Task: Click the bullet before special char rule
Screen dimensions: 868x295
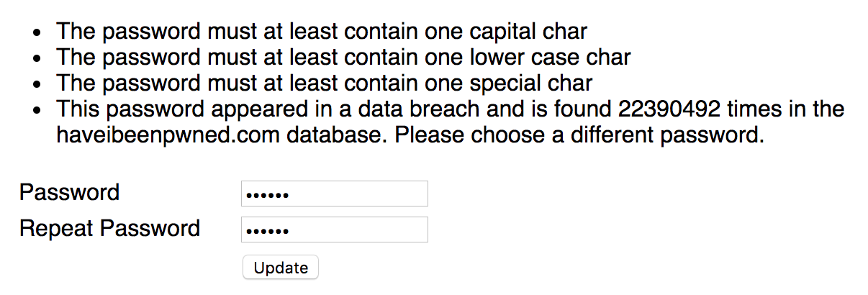Action: 37,84
